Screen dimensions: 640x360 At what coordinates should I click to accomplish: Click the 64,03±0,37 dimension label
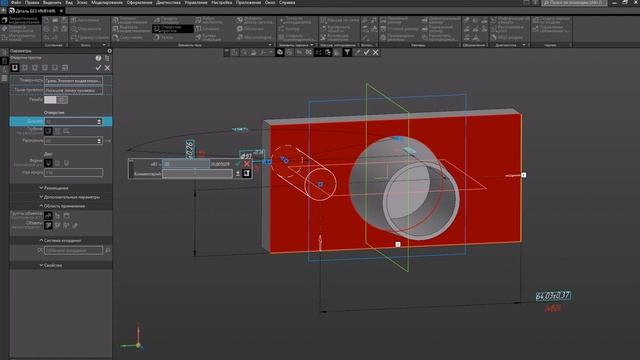[553, 296]
